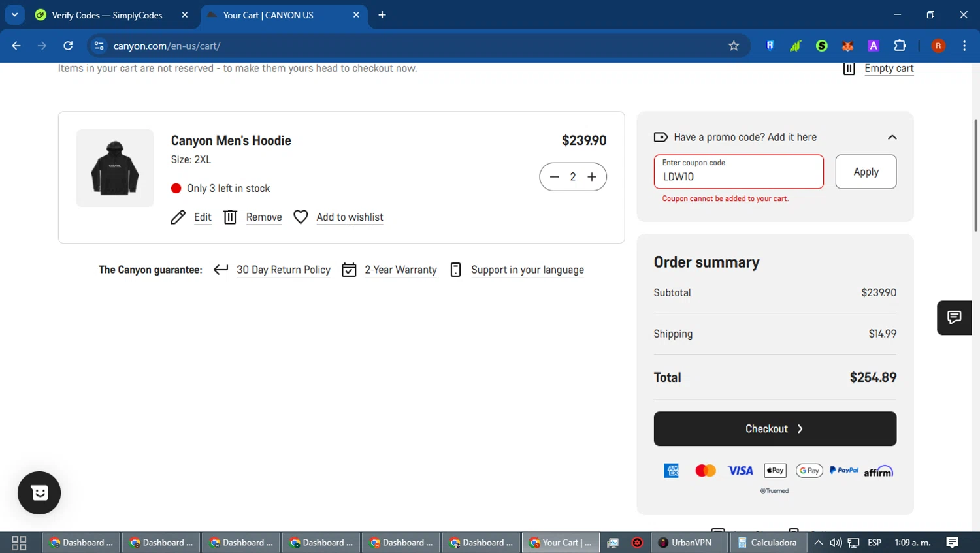Click the promo code tag icon

pyautogui.click(x=661, y=137)
